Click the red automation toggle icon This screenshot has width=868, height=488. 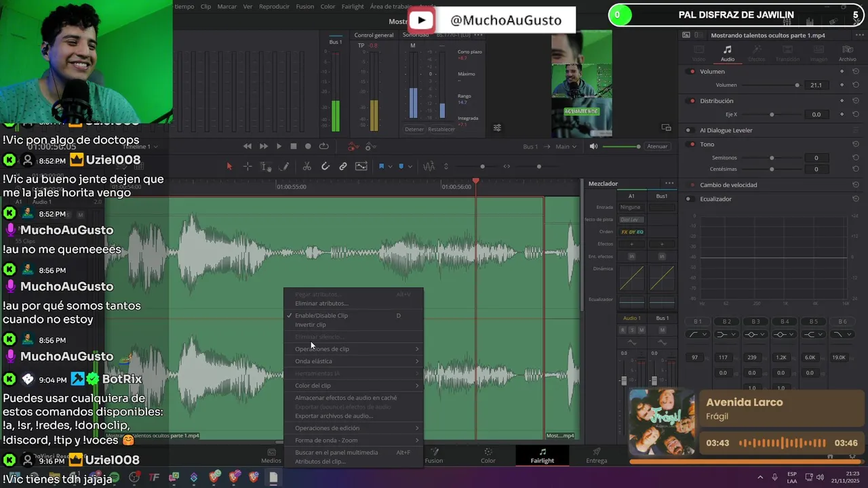click(x=353, y=146)
